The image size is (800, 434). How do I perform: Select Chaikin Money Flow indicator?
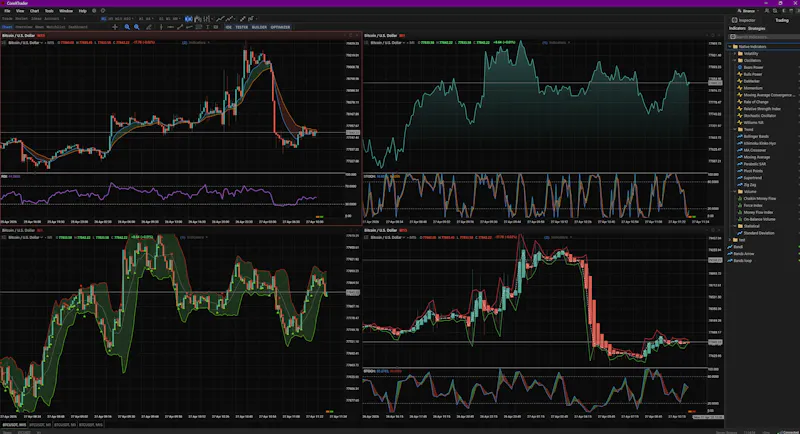(x=760, y=198)
